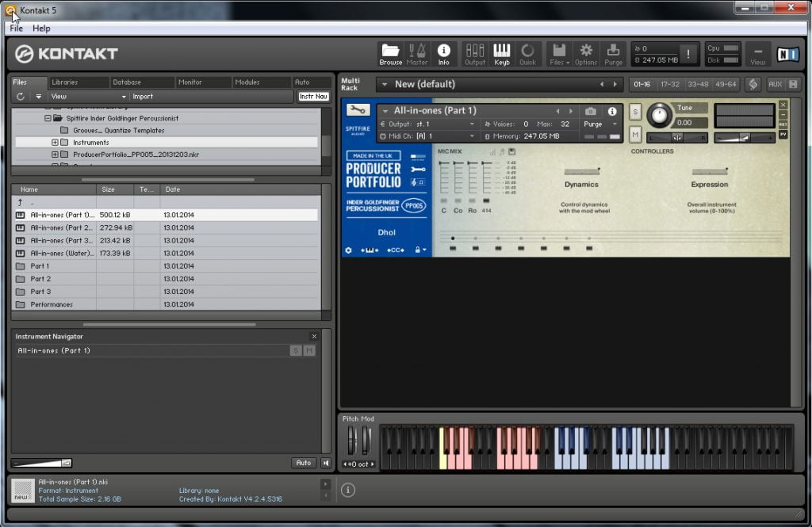Image resolution: width=812 pixels, height=527 pixels.
Task: Select the Grooves_ Quantize Templates folder
Action: (x=119, y=131)
